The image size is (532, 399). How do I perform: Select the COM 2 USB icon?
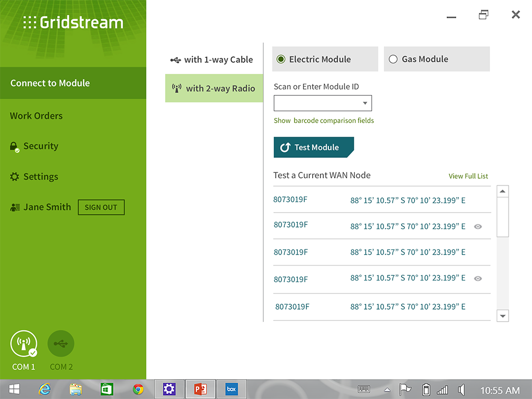(x=61, y=343)
